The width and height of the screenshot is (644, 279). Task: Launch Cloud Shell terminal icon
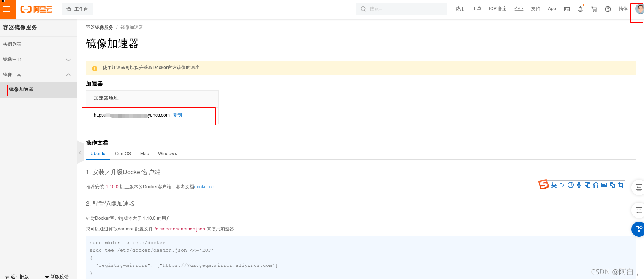pos(567,9)
